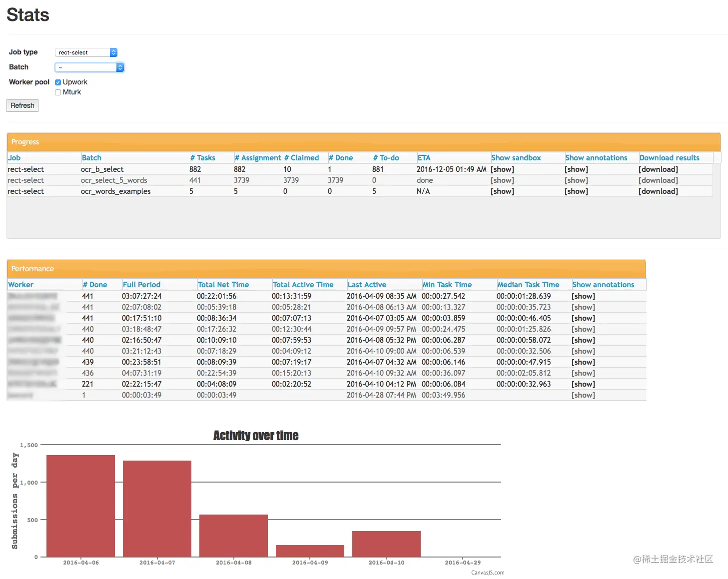The image size is (728, 579).
Task: Click the Refresh button
Action: click(x=22, y=105)
